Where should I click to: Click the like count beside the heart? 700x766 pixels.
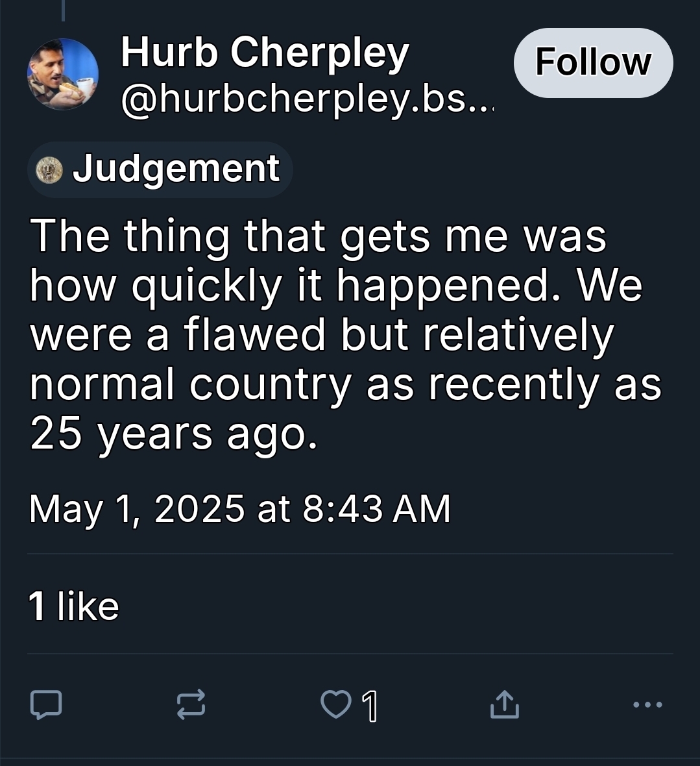point(370,706)
